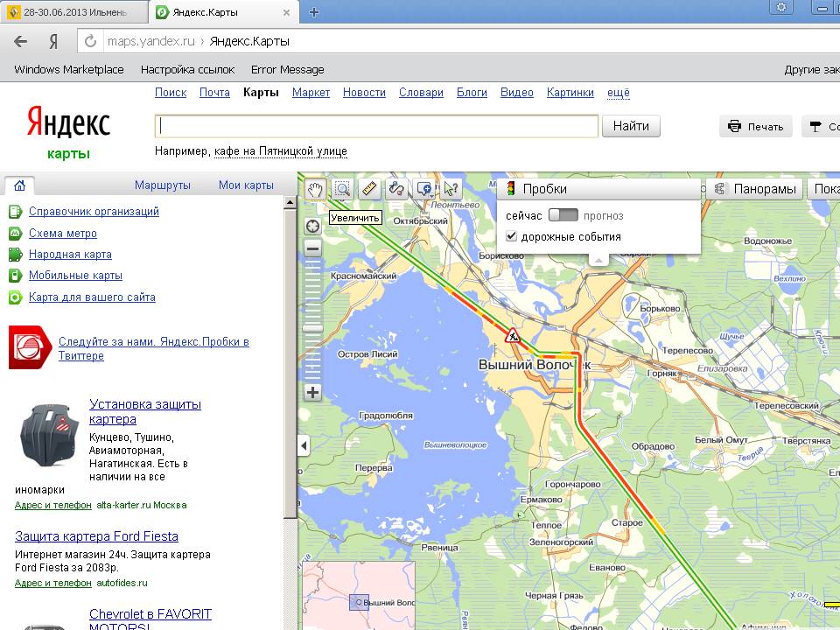Viewport: 840px width, 630px height.
Task: Click the Найти search button
Action: click(x=630, y=126)
